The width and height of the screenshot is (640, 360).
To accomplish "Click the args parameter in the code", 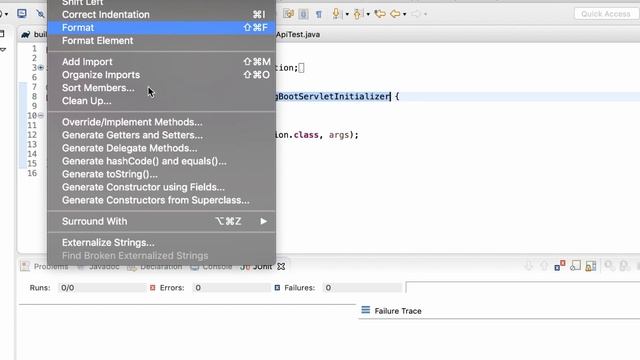I will pyautogui.click(x=339, y=135).
